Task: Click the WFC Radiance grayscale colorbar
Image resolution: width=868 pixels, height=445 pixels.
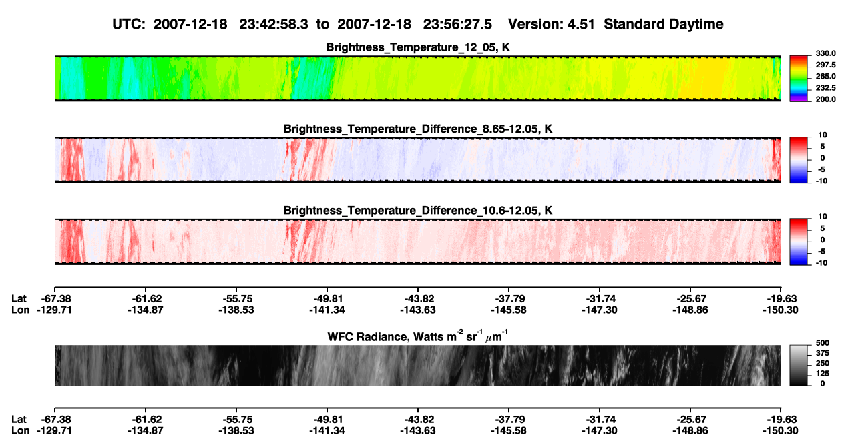Action: [799, 365]
